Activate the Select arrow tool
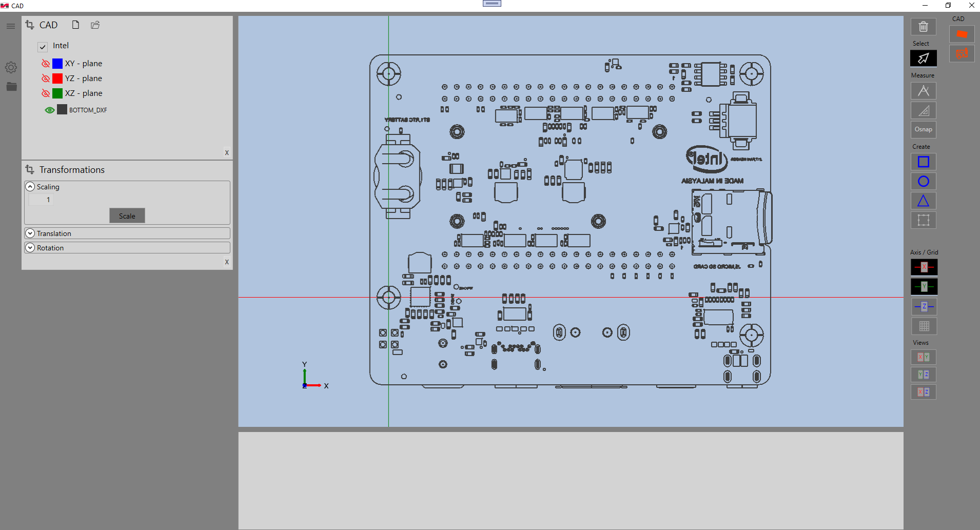 pos(923,58)
